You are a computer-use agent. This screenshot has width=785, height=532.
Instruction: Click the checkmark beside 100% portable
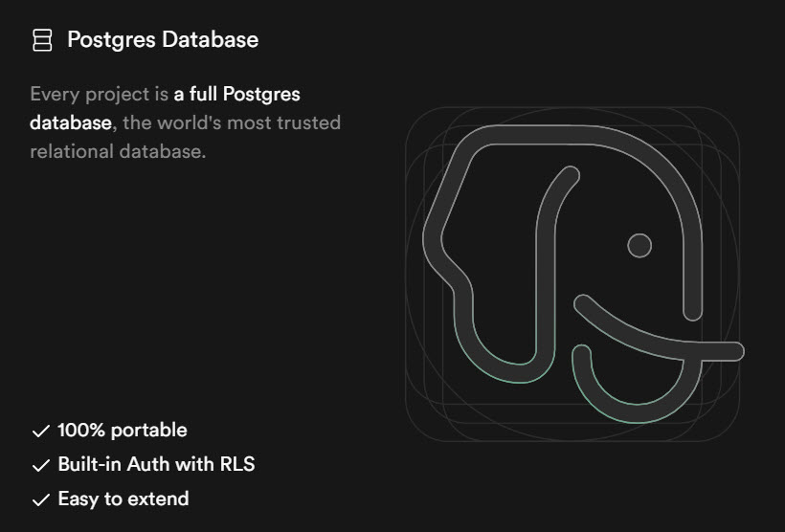(40, 432)
